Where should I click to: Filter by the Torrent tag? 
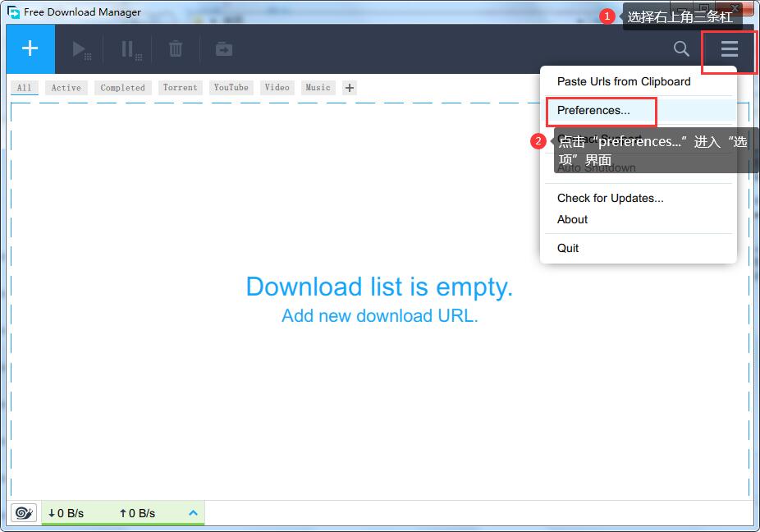pos(180,88)
